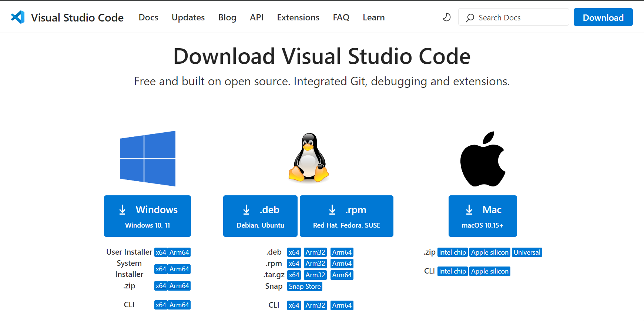Open the Learn navigation item
The image size is (644, 321).
[374, 17]
